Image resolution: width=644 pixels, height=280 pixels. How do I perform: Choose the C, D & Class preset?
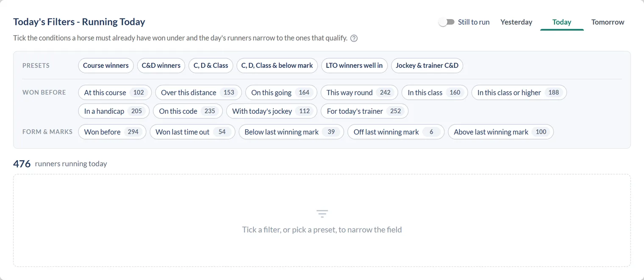click(x=211, y=65)
